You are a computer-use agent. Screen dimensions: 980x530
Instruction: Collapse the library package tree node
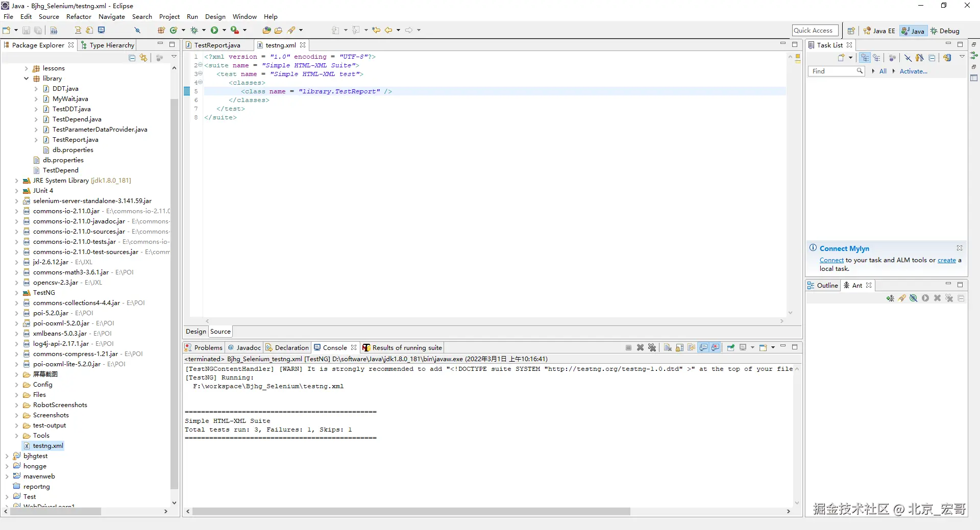27,79
